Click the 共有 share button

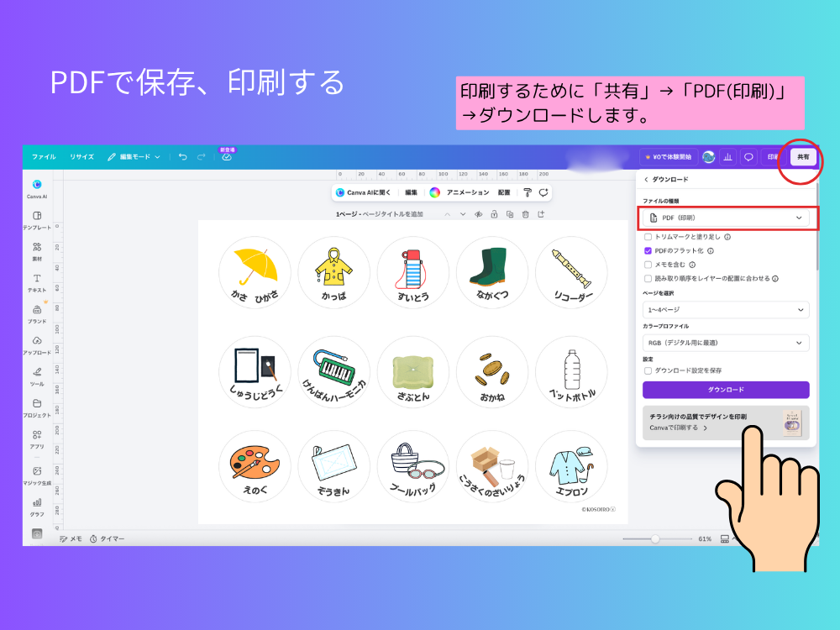coord(803,157)
